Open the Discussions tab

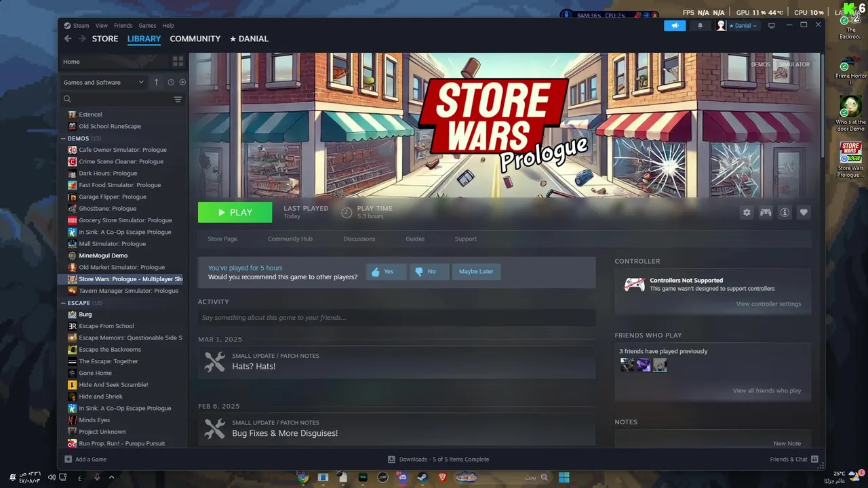pyautogui.click(x=359, y=239)
